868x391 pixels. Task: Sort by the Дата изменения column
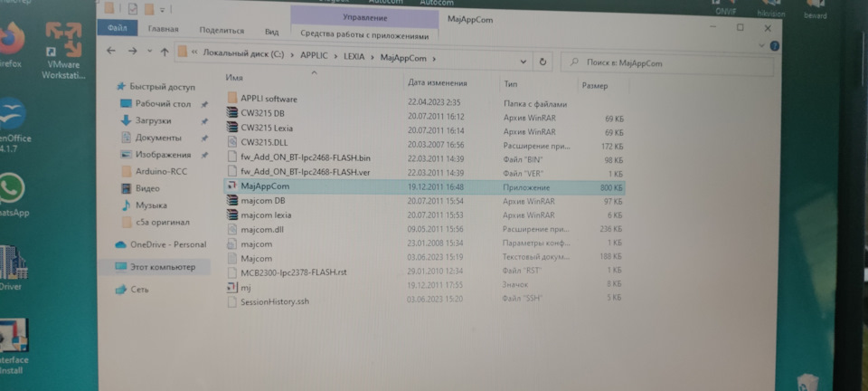coord(438,83)
